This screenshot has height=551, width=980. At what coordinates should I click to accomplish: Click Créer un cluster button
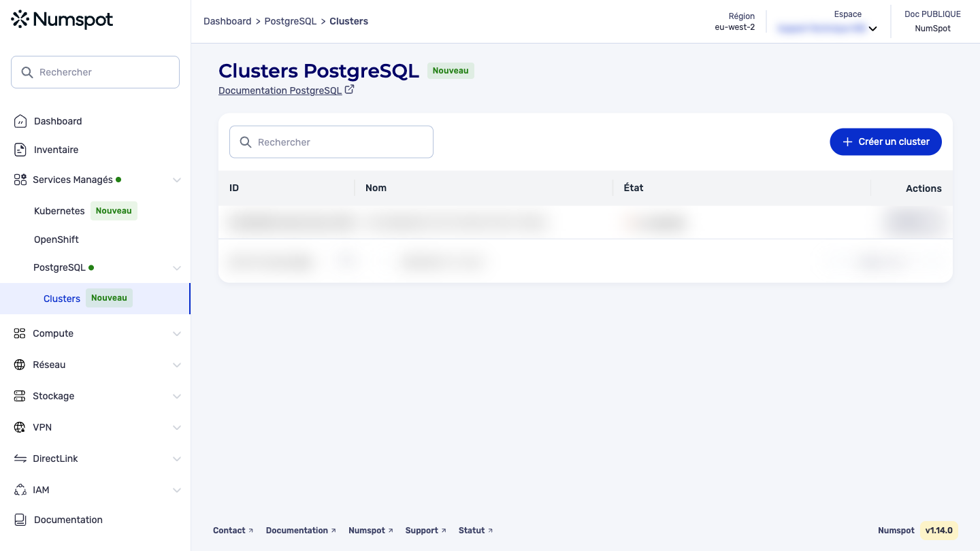point(885,141)
